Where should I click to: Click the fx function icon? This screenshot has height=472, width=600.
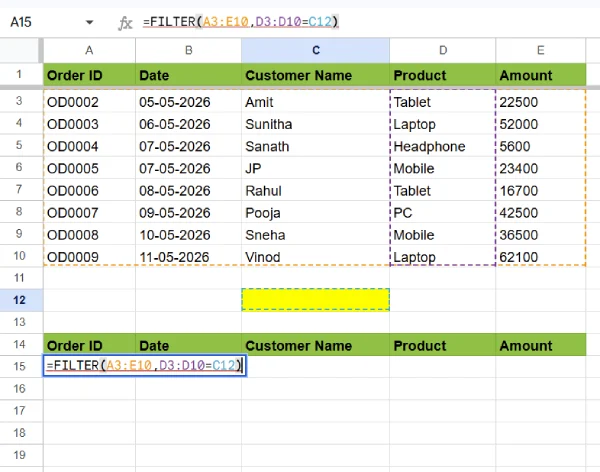pyautogui.click(x=125, y=23)
